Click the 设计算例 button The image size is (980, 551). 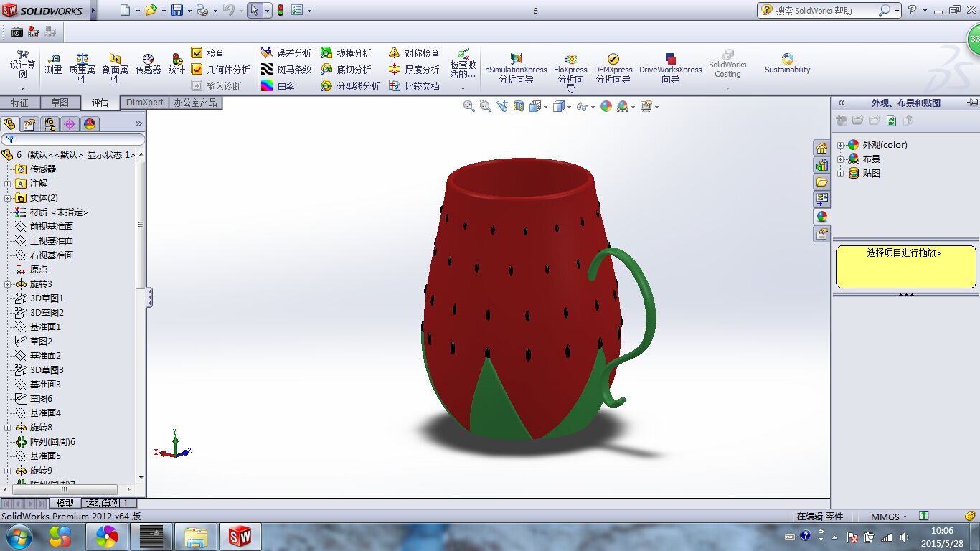point(22,70)
